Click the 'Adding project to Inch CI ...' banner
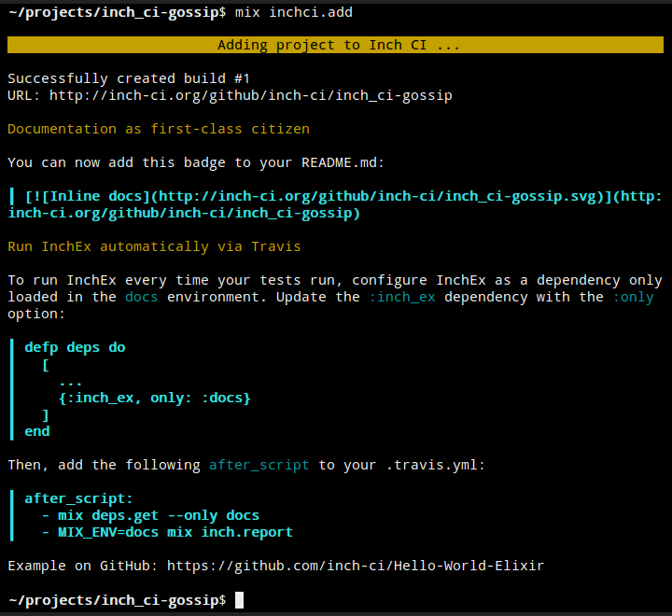This screenshot has height=616, width=672. 335,45
